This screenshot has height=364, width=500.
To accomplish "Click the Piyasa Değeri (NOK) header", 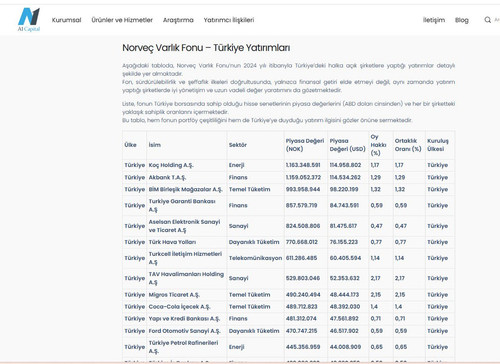I will click(305, 145).
